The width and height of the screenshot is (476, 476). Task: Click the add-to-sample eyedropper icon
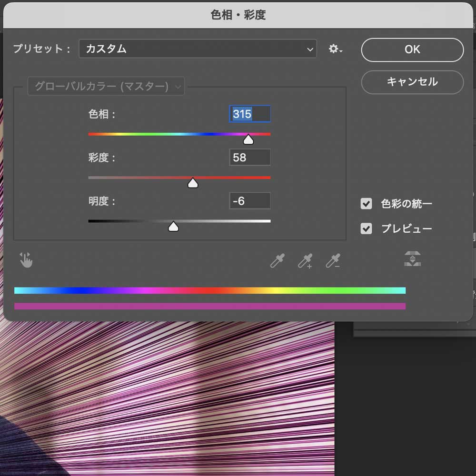pyautogui.click(x=305, y=261)
